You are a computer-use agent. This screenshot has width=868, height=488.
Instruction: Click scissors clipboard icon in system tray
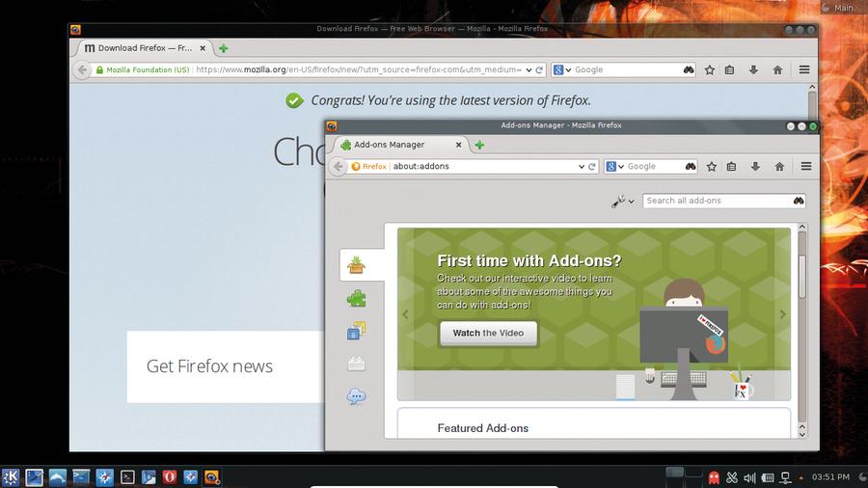732,477
